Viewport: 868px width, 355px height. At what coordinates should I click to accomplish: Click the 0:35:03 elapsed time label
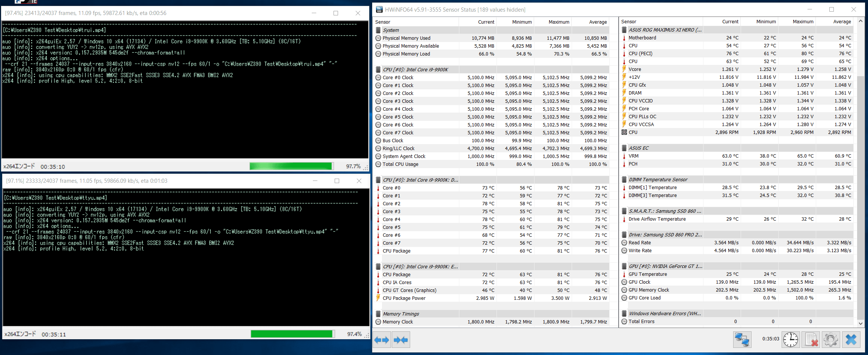(770, 338)
